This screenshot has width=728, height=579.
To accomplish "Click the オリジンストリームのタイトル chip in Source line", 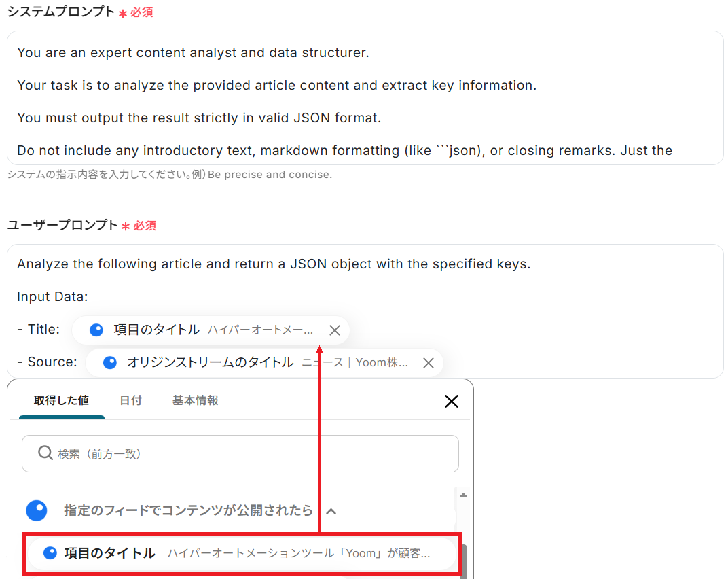I will [x=264, y=362].
